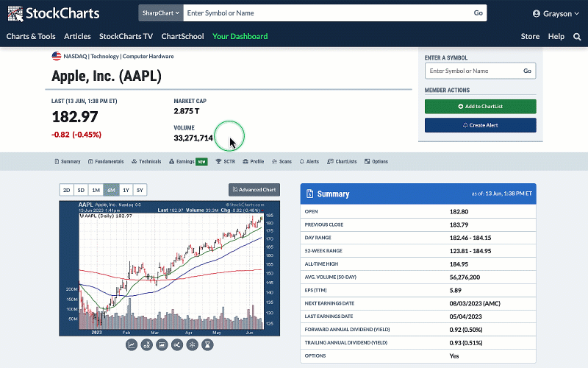The height and width of the screenshot is (368, 588).
Task: Switch to the Fundamentals tab
Action: coord(106,161)
